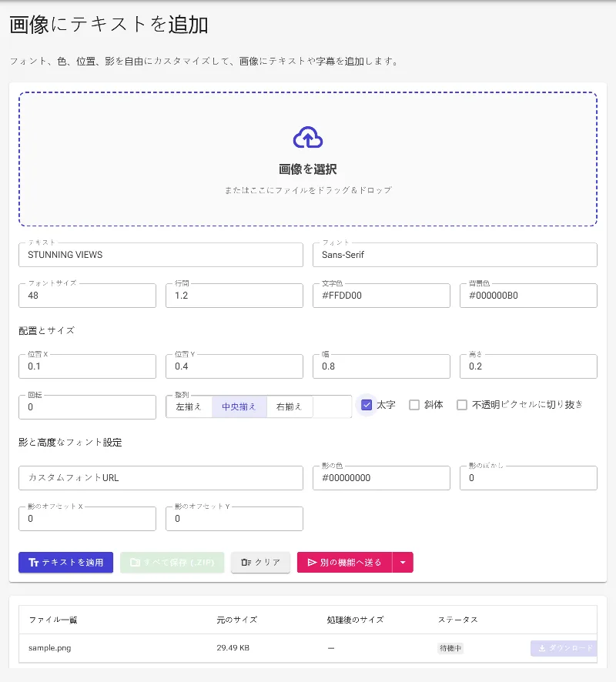Click the ダウンロード button for sample.png
This screenshot has height=682, width=616.
564,648
